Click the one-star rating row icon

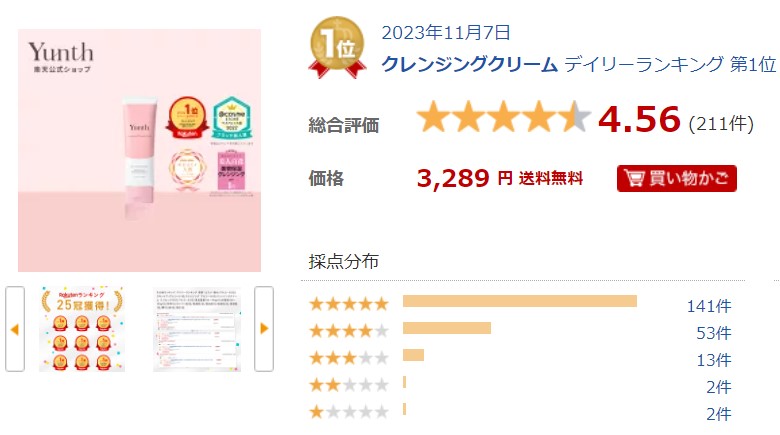349,411
